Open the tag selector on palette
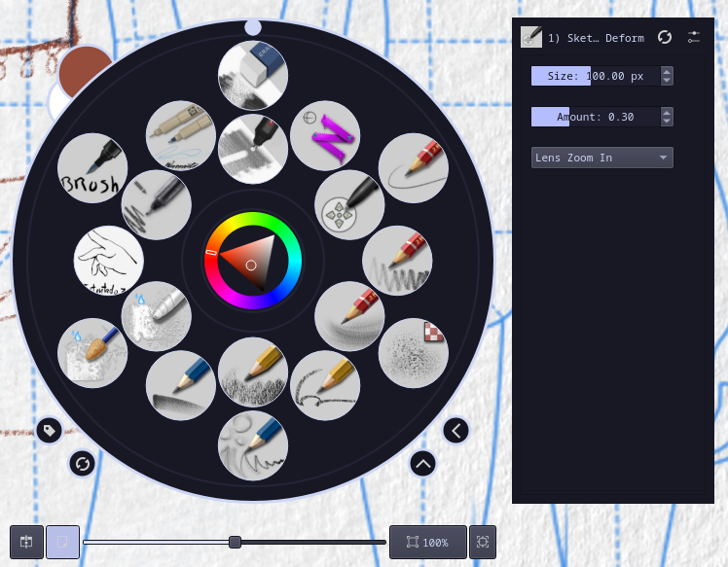This screenshot has width=728, height=567. [50, 431]
